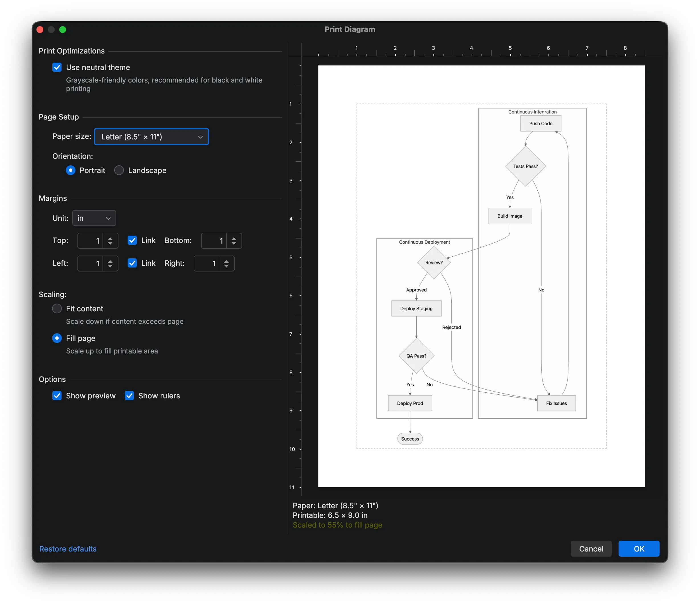This screenshot has height=605, width=700.
Task: Confirm settings with OK button
Action: (x=638, y=549)
